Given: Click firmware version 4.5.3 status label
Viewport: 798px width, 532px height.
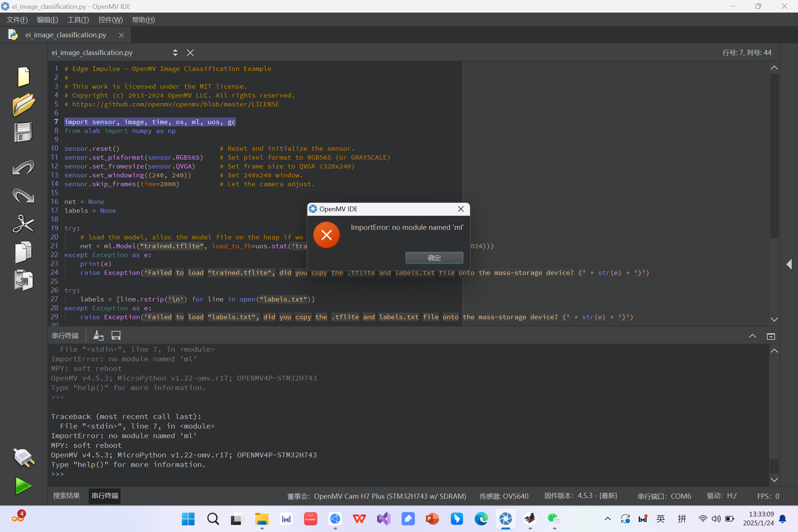Looking at the screenshot, I should 581,496.
